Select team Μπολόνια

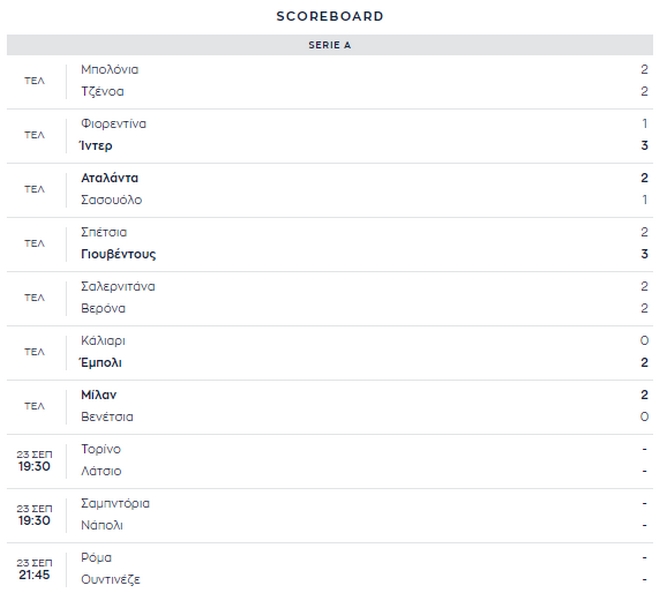(109, 70)
